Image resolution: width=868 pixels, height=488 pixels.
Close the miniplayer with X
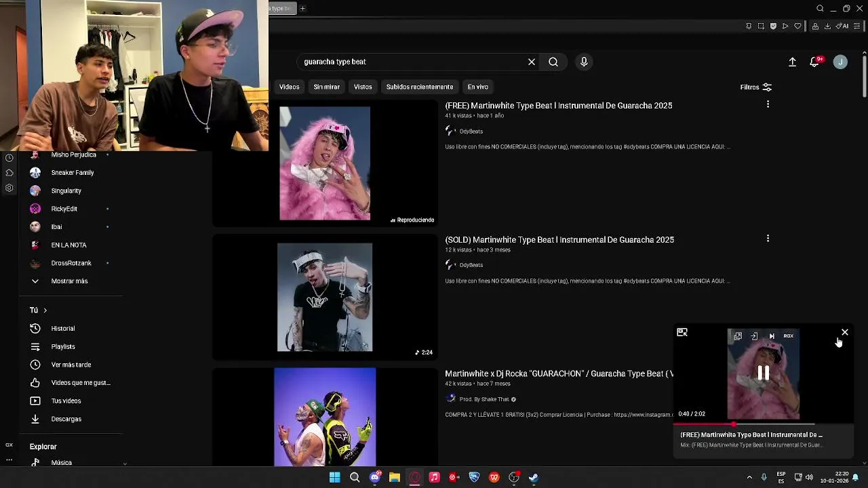point(845,332)
